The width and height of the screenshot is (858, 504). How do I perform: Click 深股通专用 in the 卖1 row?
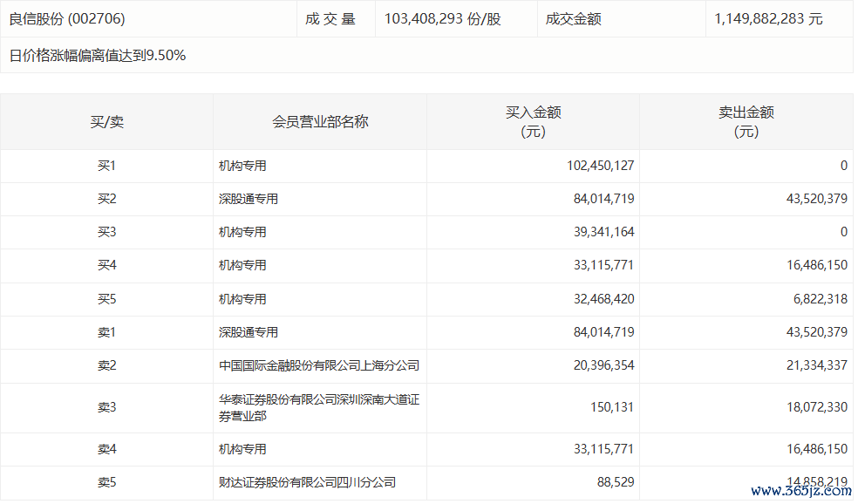249,332
